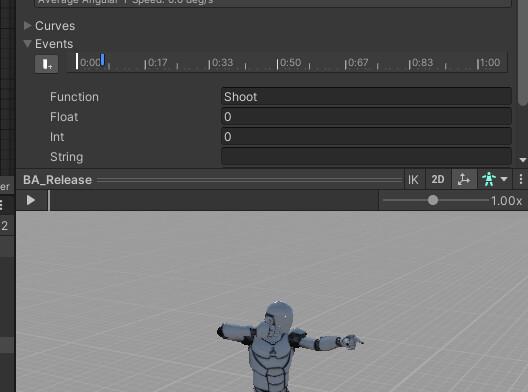Toggle IK in the preview
Image resolution: width=528 pixels, height=392 pixels.
[413, 179]
